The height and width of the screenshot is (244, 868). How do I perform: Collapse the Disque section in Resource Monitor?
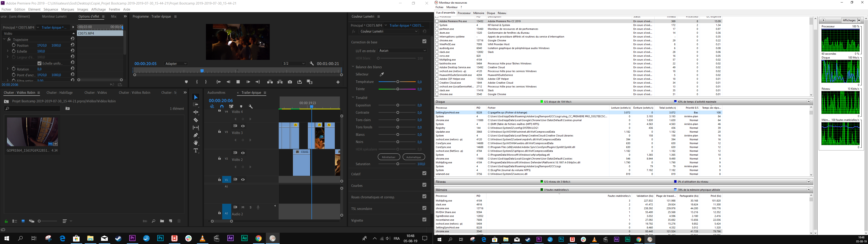[x=808, y=101]
